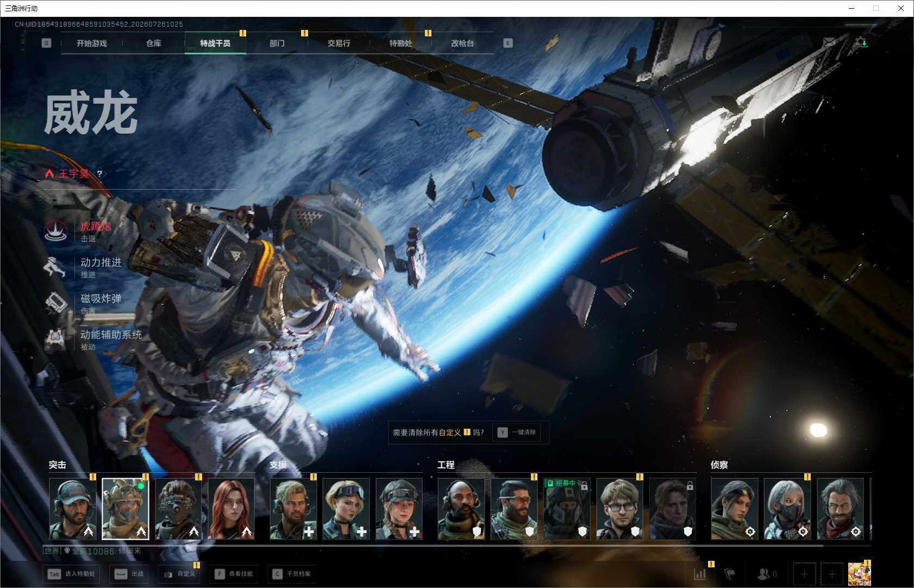The height and width of the screenshot is (588, 914).
Task: Select blonde support operator with goggles
Action: coord(346,509)
